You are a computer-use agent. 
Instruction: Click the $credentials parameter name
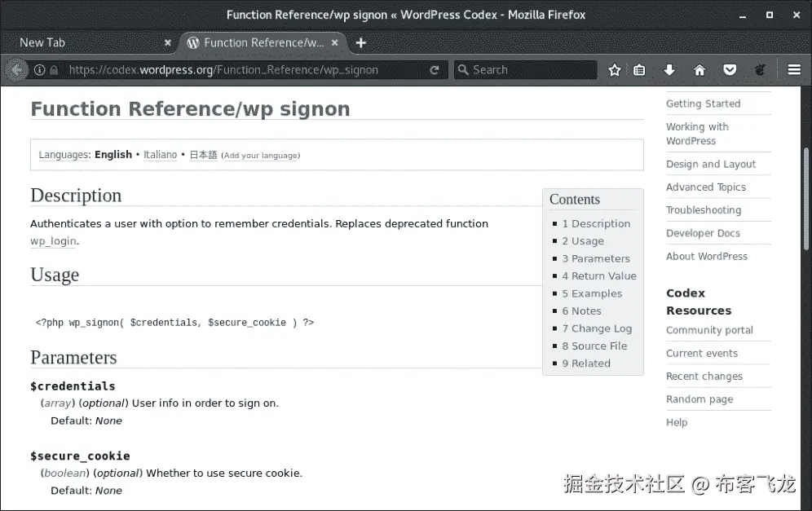click(73, 386)
